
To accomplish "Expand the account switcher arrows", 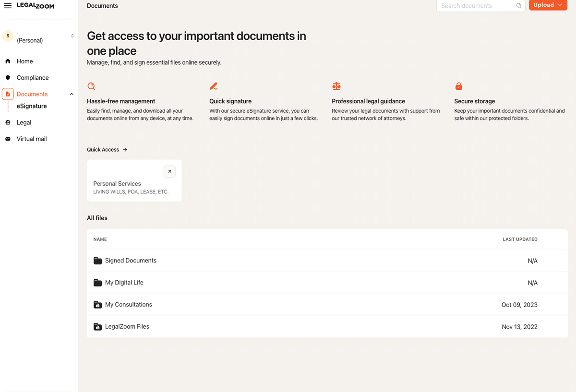I will coord(72,36).
